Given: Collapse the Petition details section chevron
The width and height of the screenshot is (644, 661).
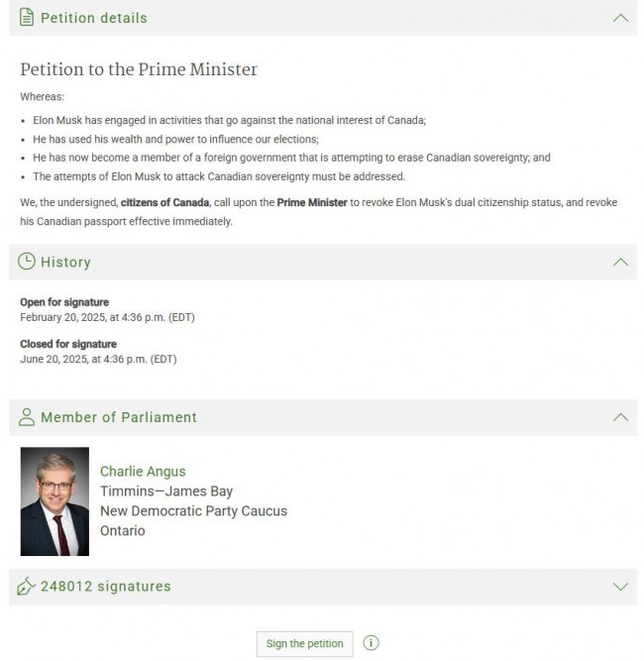Looking at the screenshot, I should [620, 18].
